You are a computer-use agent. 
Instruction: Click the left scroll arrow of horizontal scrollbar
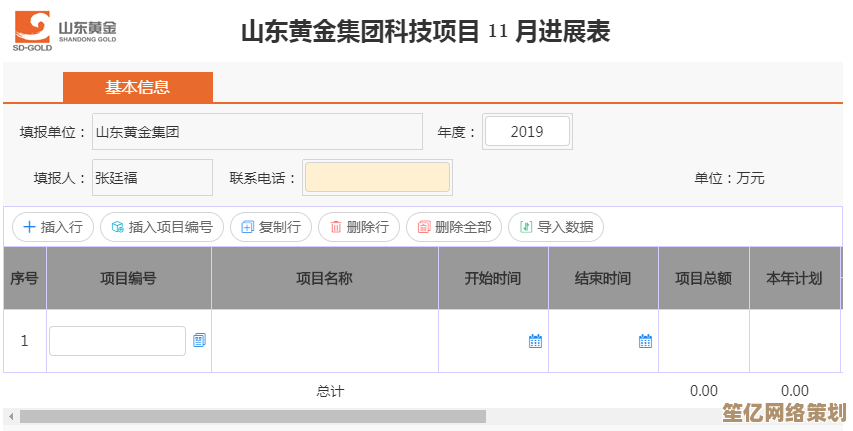11,416
